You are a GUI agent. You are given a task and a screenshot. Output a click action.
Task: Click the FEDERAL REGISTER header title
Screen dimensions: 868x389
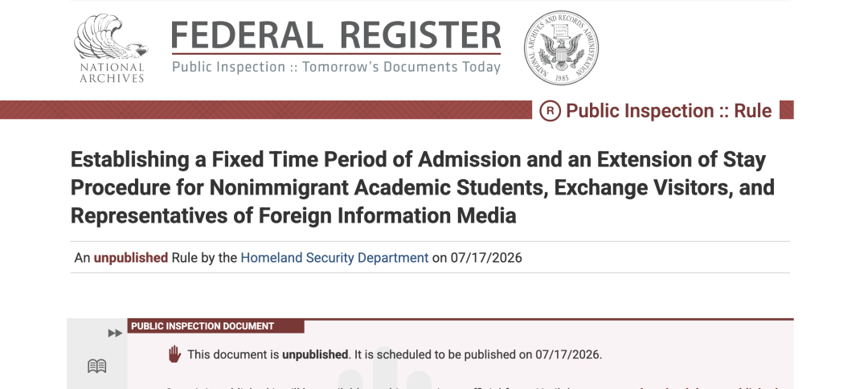(336, 35)
